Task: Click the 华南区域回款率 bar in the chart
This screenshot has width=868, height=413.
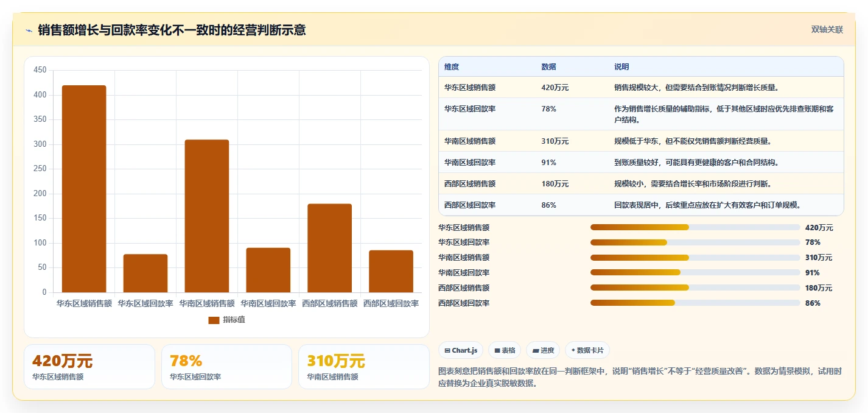Action: pyautogui.click(x=268, y=270)
